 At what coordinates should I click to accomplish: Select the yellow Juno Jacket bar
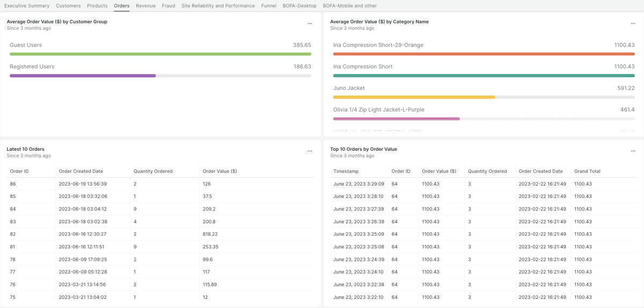click(x=414, y=97)
